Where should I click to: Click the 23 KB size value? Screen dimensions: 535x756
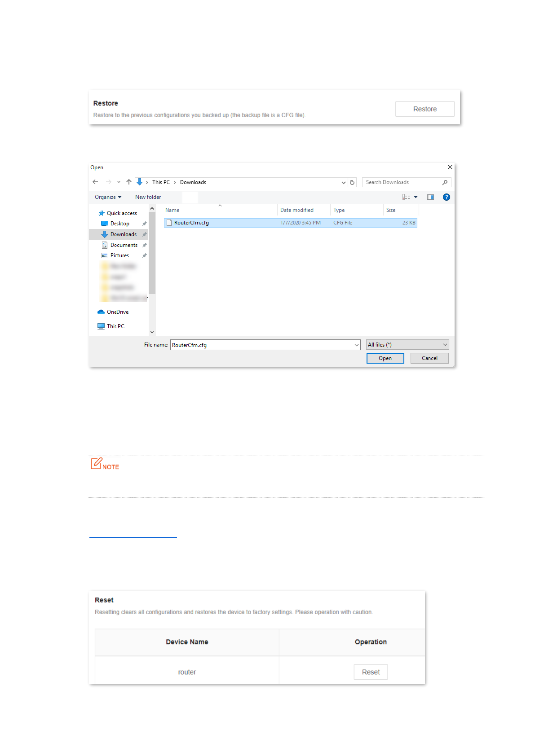409,223
